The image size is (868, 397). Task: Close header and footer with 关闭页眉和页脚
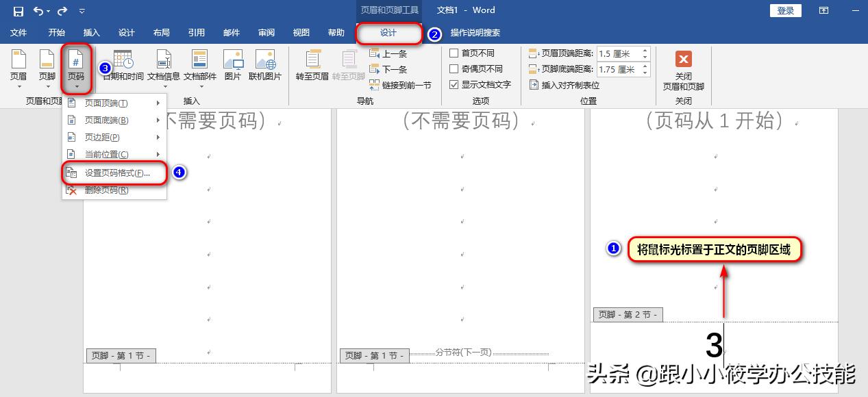683,68
